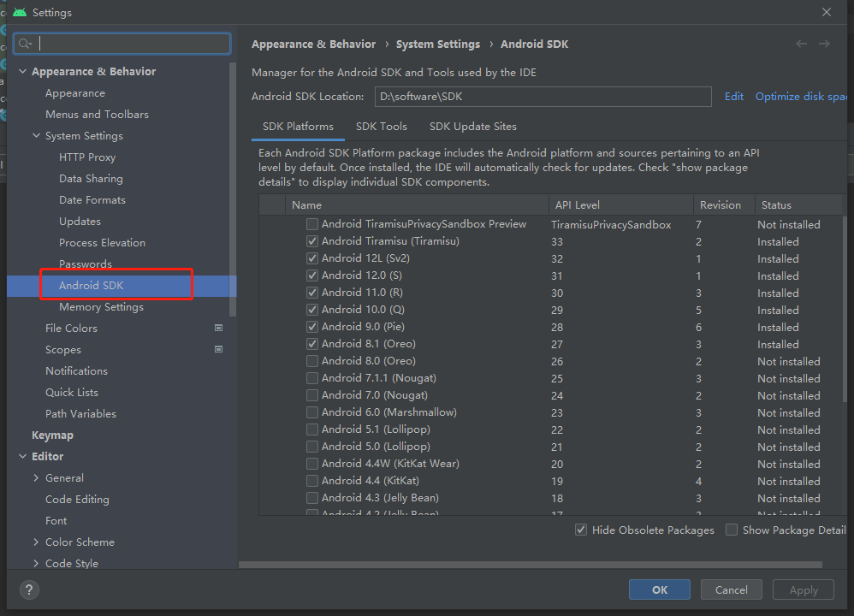This screenshot has width=854, height=616.
Task: Switch to the SDK Tools tab
Action: [x=382, y=127]
